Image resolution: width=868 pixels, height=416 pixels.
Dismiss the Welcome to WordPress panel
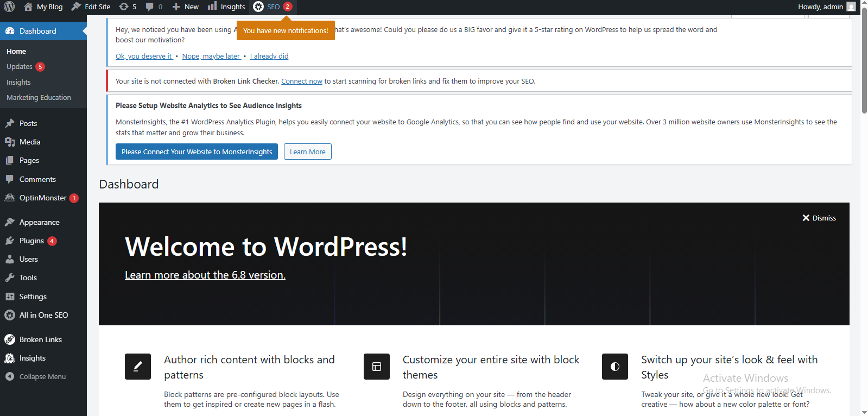click(819, 218)
